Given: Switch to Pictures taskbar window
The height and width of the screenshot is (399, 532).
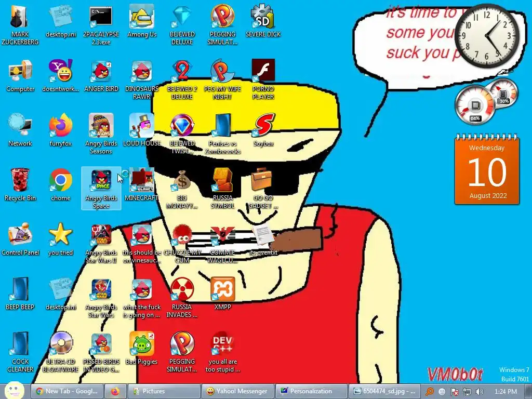Looking at the screenshot, I should pos(164,391).
